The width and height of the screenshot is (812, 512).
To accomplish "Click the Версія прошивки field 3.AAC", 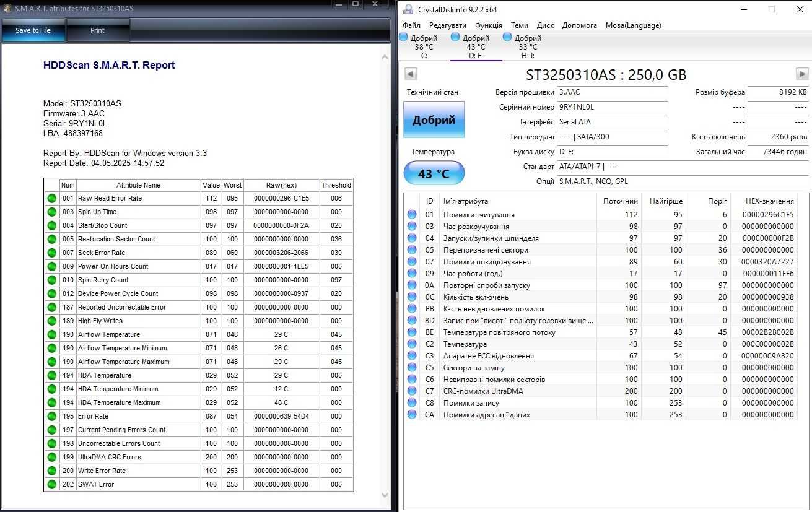I will click(612, 92).
